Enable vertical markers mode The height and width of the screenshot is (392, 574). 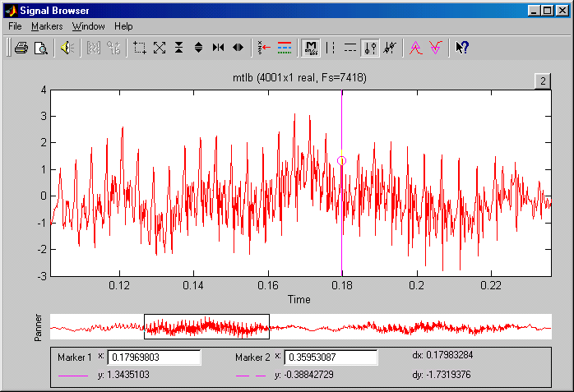point(331,48)
